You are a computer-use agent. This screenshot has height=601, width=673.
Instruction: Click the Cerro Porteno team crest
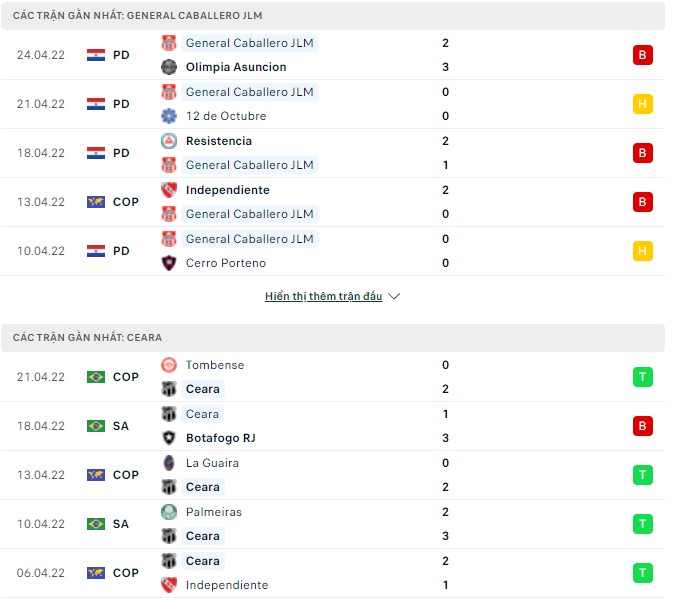[x=169, y=263]
